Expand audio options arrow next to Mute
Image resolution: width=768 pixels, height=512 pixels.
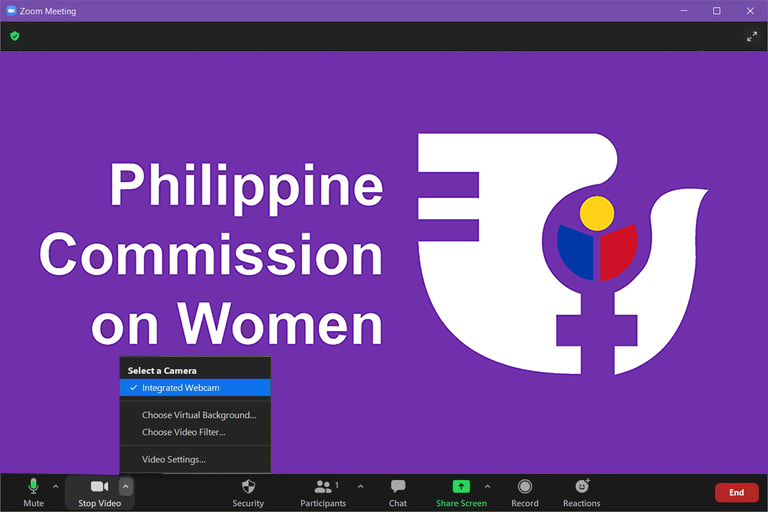pos(55,487)
